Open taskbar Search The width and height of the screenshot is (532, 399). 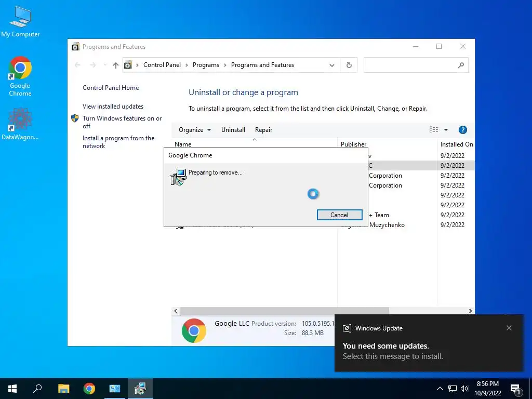37,389
